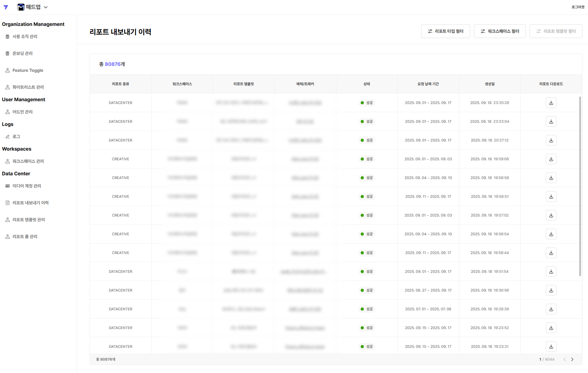The image size is (588, 373).
Task: Open 미디어 계정 관리 menu item
Action: click(27, 186)
